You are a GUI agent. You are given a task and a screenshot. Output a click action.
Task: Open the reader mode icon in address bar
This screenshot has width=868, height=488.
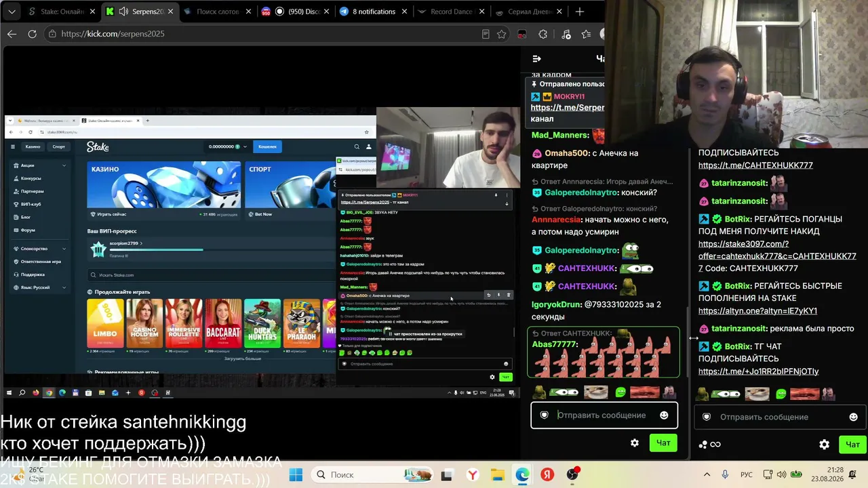(486, 34)
